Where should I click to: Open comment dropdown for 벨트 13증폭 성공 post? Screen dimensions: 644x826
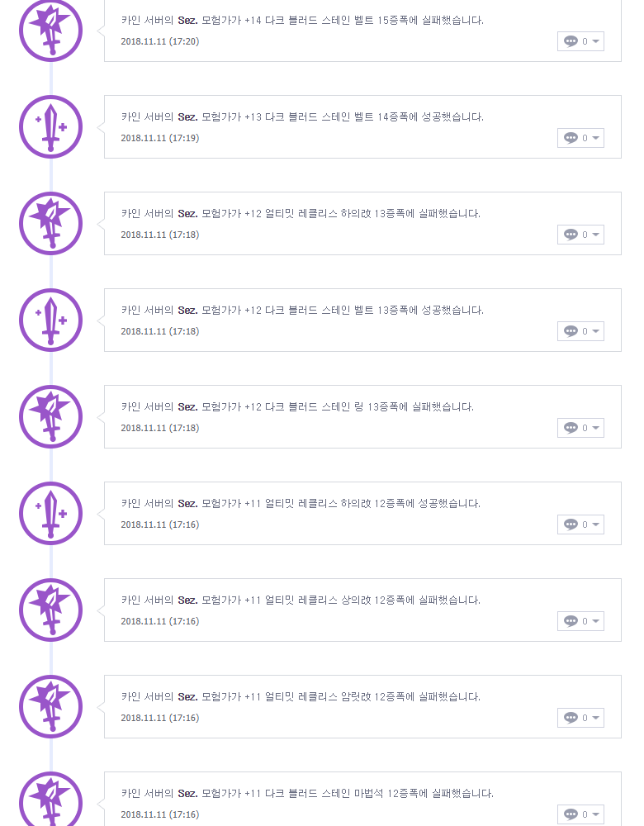[580, 331]
